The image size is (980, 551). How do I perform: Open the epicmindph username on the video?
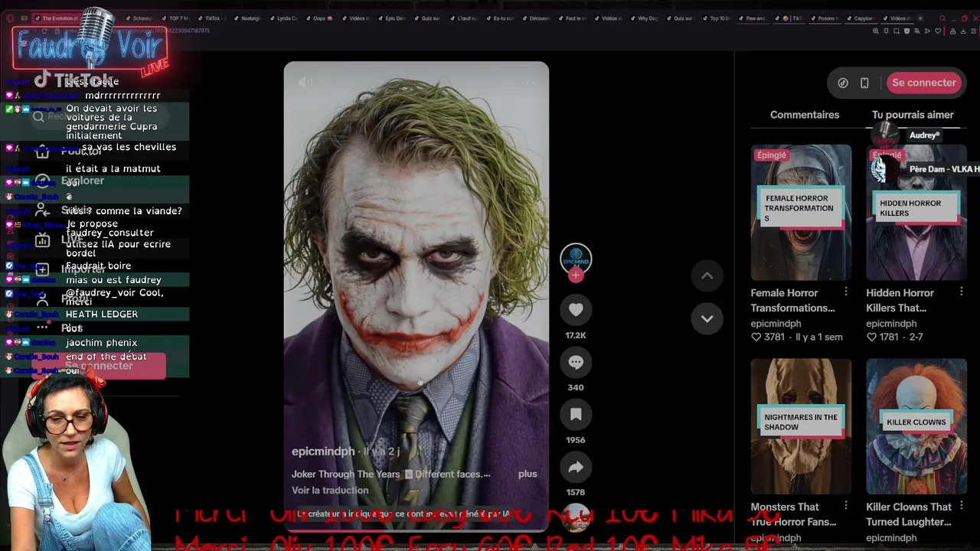coord(323,452)
